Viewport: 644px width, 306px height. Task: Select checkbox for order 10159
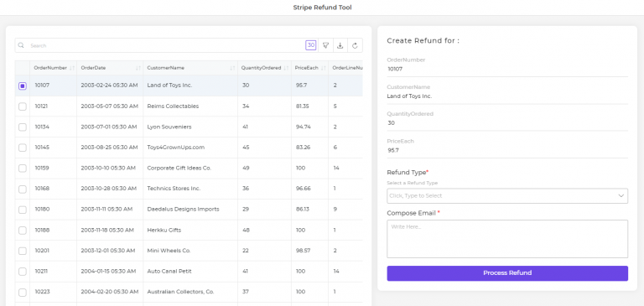click(x=23, y=168)
